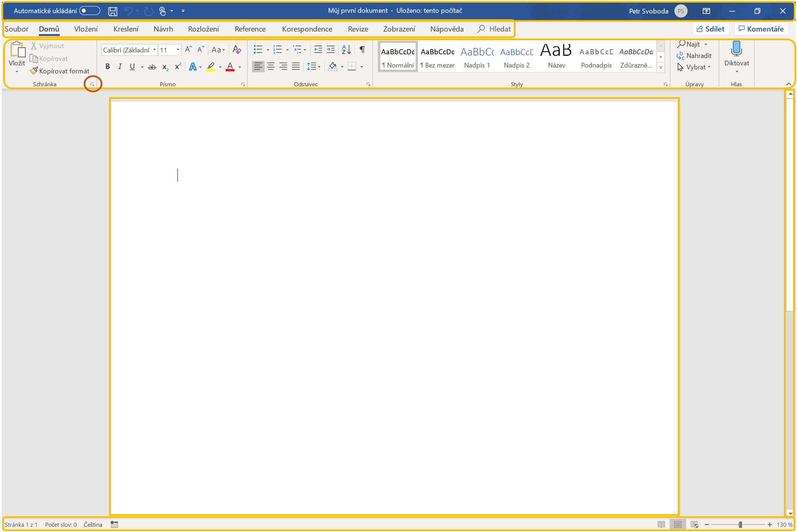This screenshot has width=797, height=532.
Task: Click the sort A-Z icon
Action: (x=346, y=50)
